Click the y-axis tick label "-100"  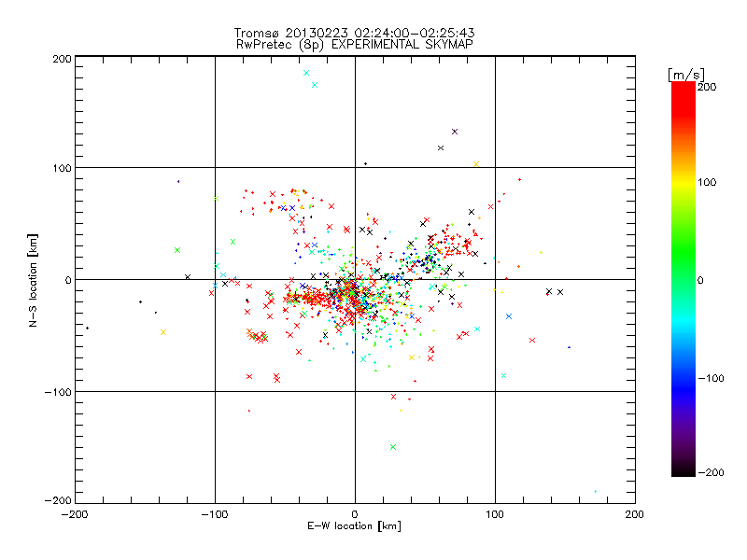58,392
